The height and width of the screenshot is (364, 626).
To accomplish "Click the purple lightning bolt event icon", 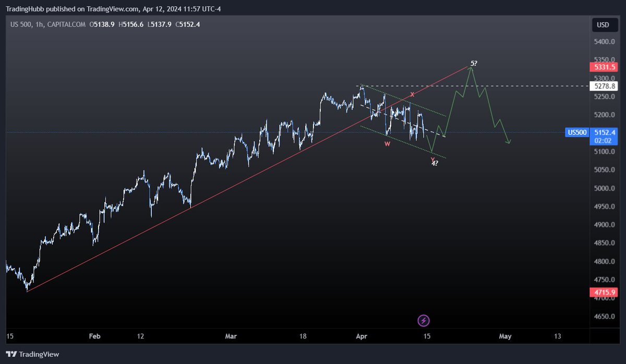I will (424, 320).
